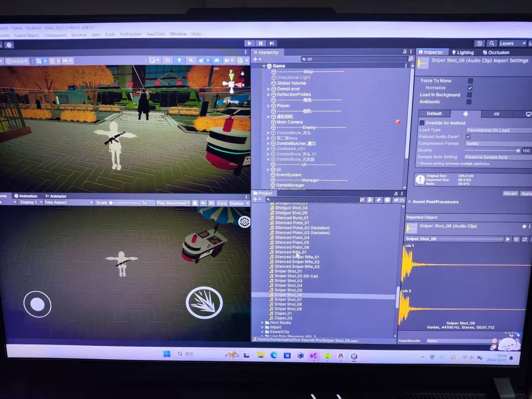
Task: Expand the Player object
Action: pyautogui.click(x=268, y=106)
